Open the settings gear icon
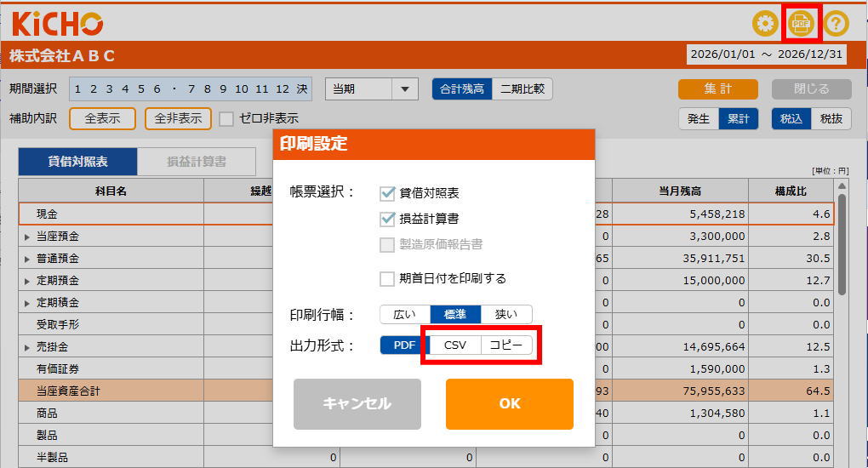This screenshot has width=868, height=468. pos(765,23)
